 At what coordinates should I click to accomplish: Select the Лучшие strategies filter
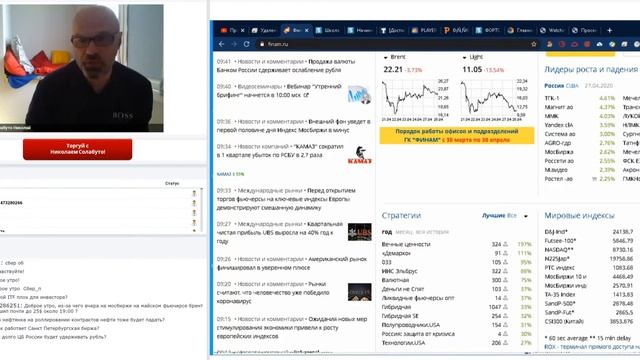coord(493,216)
